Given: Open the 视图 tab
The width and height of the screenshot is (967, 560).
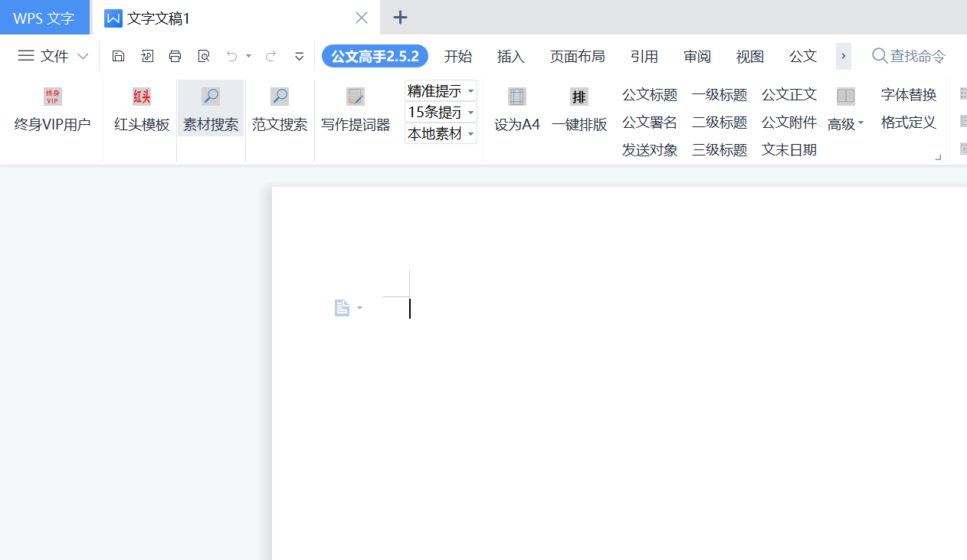Looking at the screenshot, I should click(750, 56).
